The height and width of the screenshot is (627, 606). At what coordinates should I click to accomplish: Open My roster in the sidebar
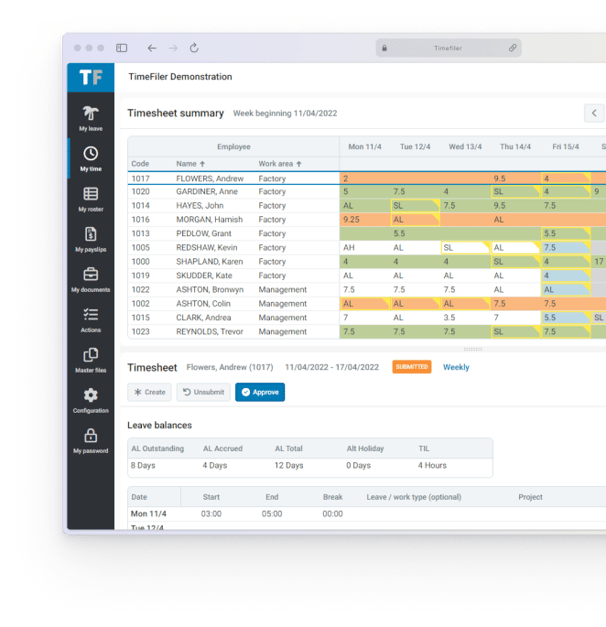click(x=91, y=199)
